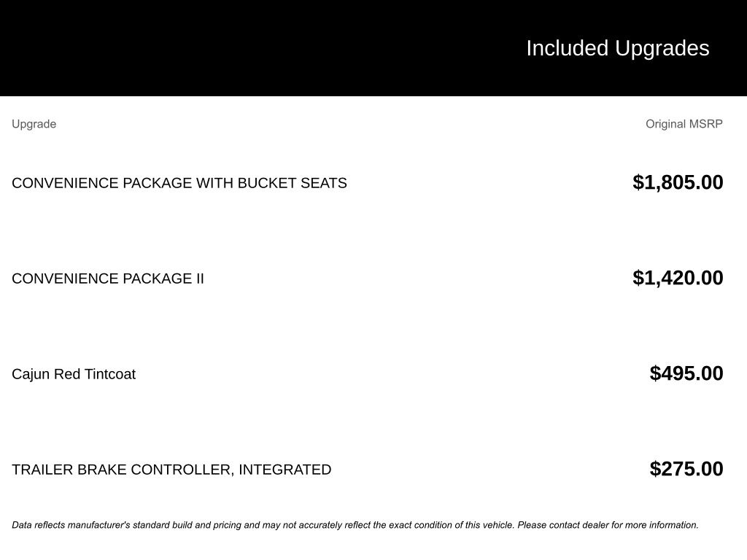Click the $1,420.00 price value
The image size is (747, 560).
pos(678,278)
